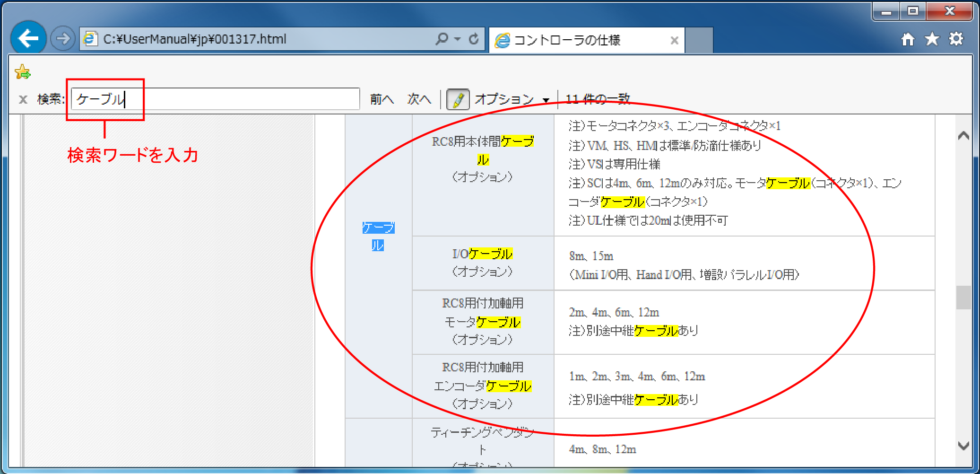The height and width of the screenshot is (474, 980).
Task: Open a new blank tab
Action: coord(699,40)
